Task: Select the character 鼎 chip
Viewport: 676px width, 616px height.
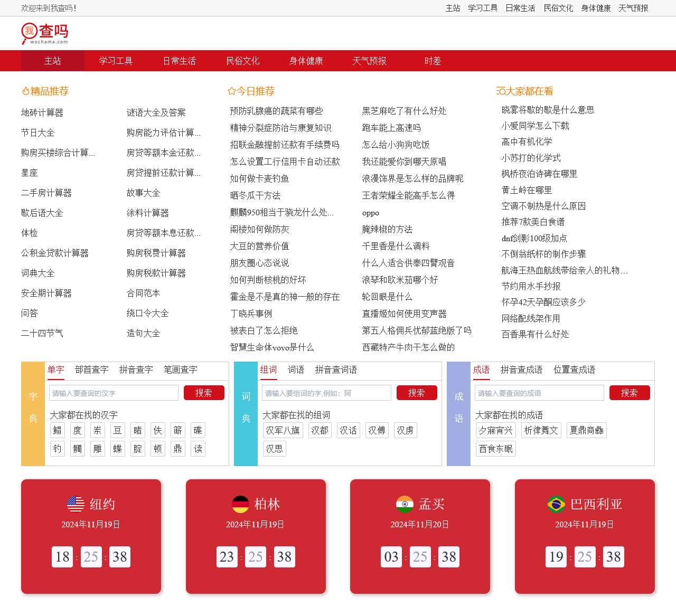Action: [178, 449]
